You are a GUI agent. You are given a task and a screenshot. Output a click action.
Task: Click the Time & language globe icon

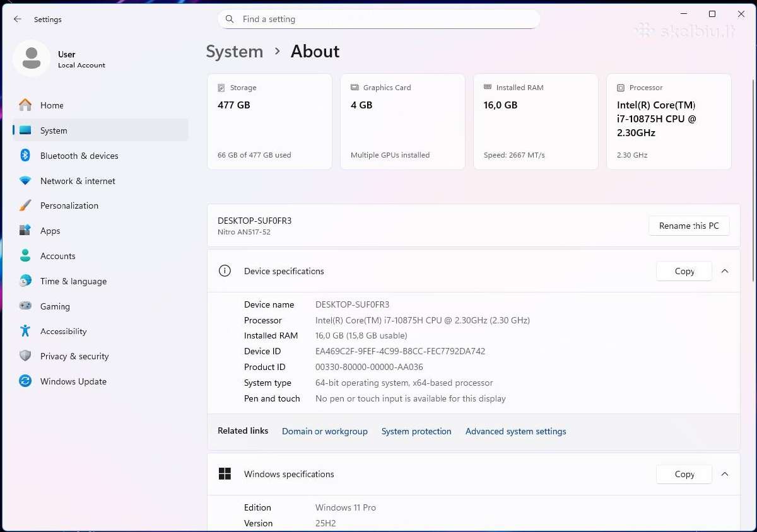point(25,280)
